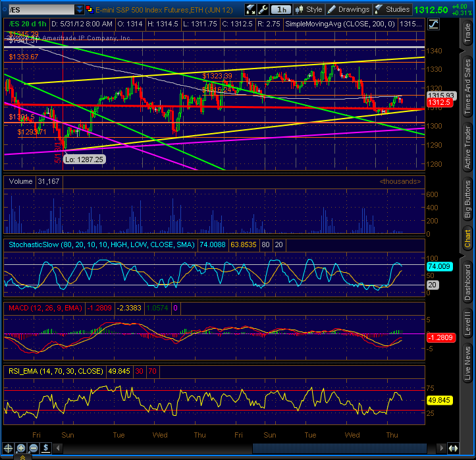This screenshot has width=476, height=460.
Task: Click the E-mini S&P 500 Index Futures description
Action: 164,10
